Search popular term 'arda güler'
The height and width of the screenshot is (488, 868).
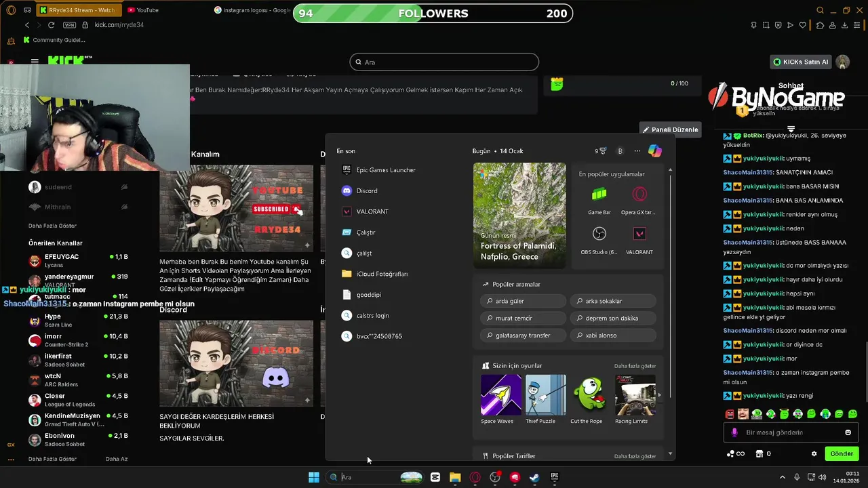coord(522,301)
